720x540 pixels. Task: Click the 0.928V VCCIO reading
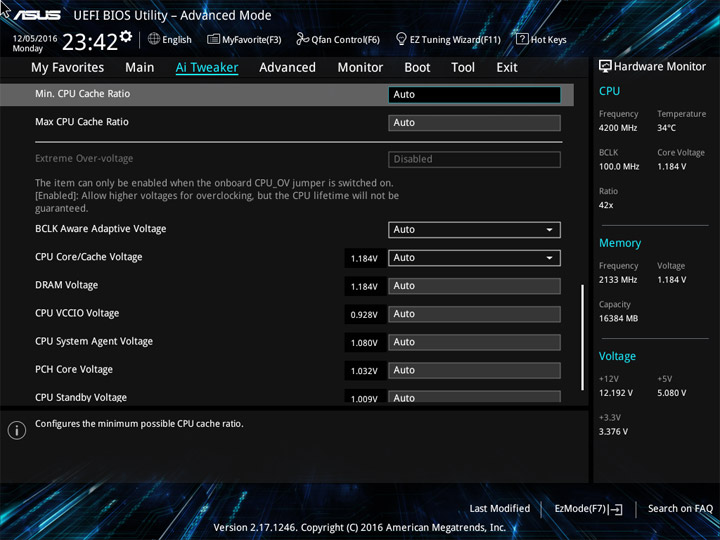click(x=364, y=315)
